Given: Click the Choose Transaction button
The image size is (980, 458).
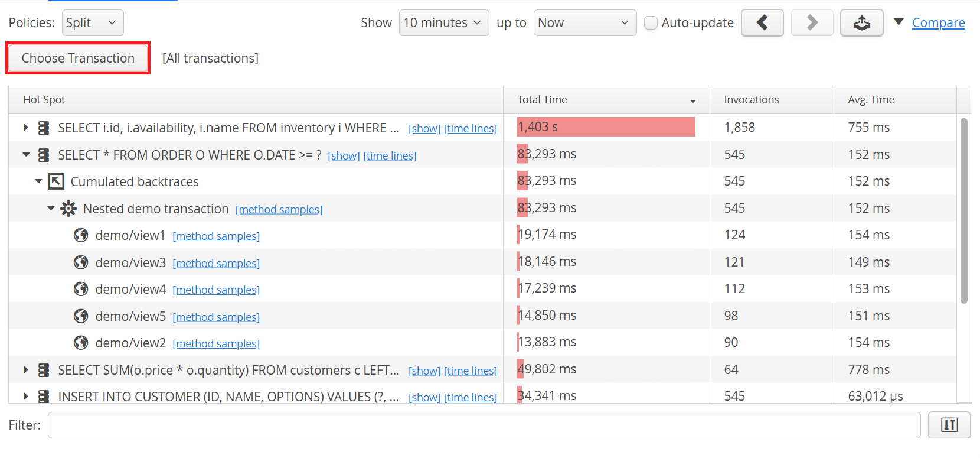Looking at the screenshot, I should tap(78, 58).
